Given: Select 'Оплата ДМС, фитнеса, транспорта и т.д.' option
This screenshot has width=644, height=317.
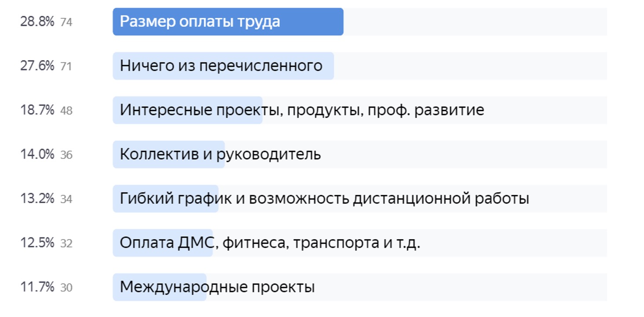Looking at the screenshot, I should 360,243.
